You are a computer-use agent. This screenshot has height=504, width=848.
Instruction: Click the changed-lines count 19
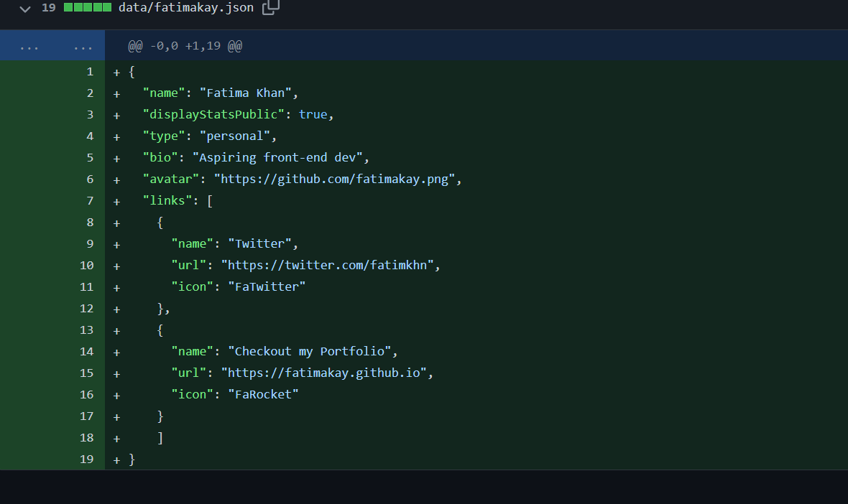tap(49, 8)
